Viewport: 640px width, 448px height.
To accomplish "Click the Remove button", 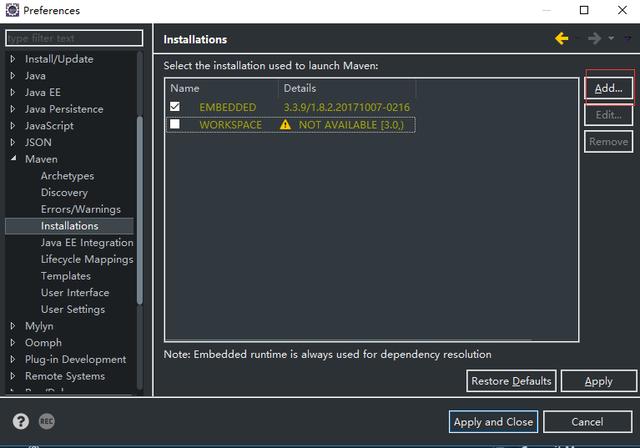I will pos(608,142).
